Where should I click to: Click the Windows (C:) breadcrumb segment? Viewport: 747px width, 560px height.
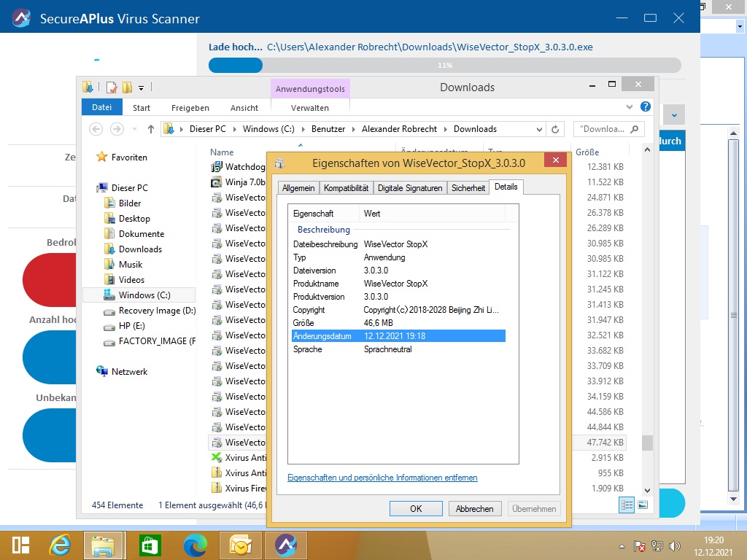point(268,129)
